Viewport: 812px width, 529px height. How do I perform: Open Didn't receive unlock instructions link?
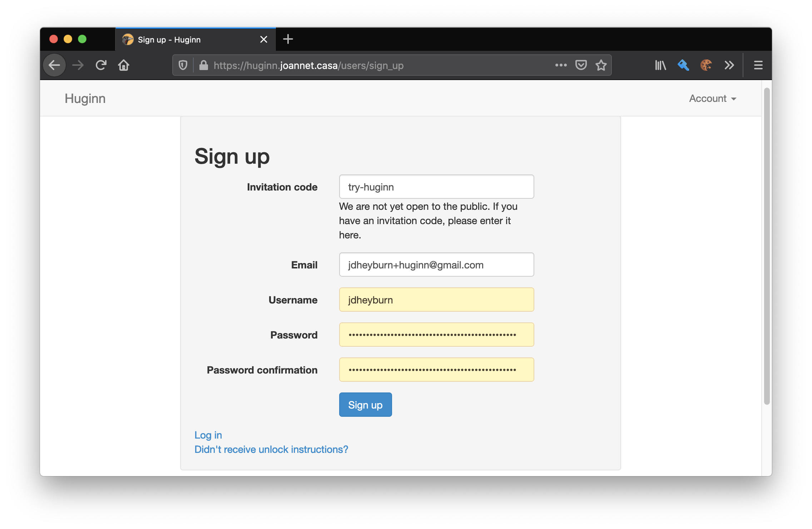271,450
